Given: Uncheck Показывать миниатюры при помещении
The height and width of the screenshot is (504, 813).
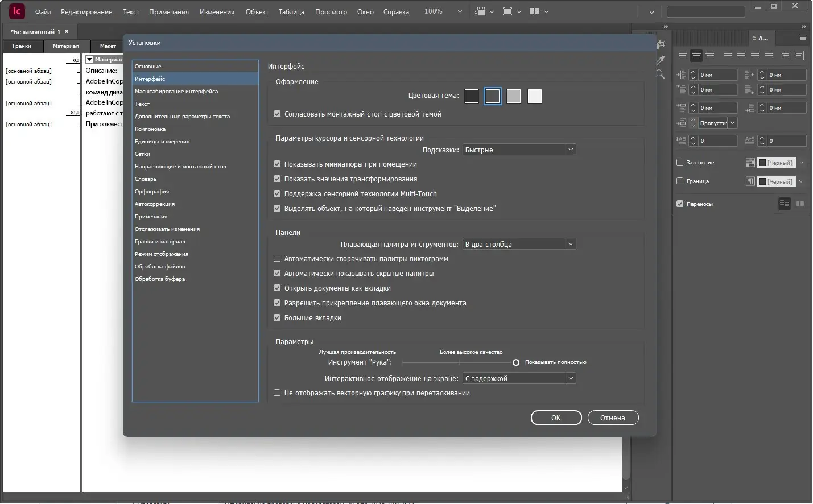Looking at the screenshot, I should coord(277,164).
